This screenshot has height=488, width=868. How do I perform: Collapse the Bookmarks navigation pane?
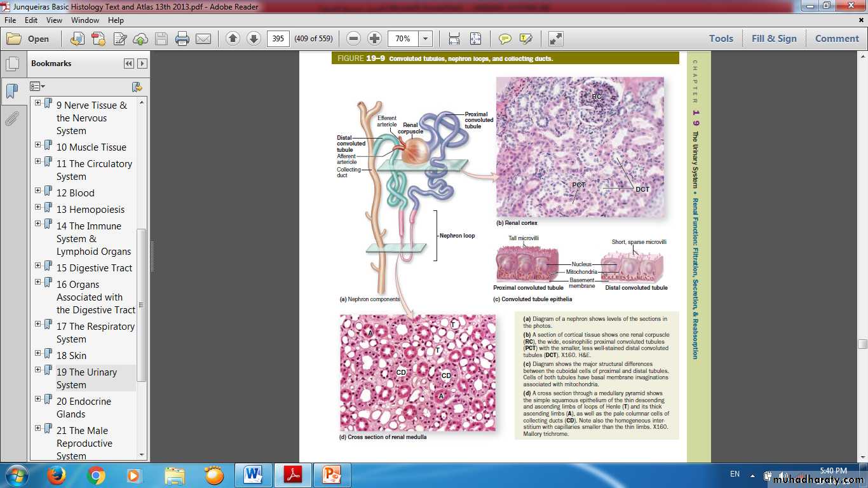tap(129, 64)
